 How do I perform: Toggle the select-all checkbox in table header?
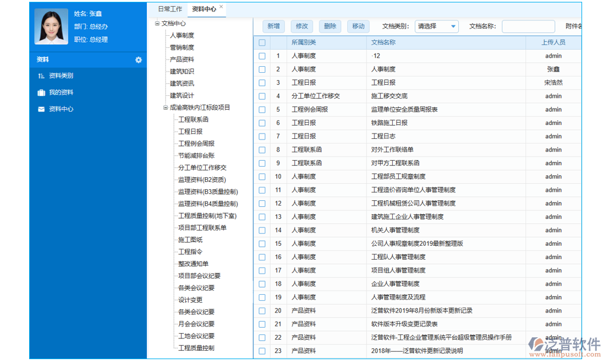(262, 43)
